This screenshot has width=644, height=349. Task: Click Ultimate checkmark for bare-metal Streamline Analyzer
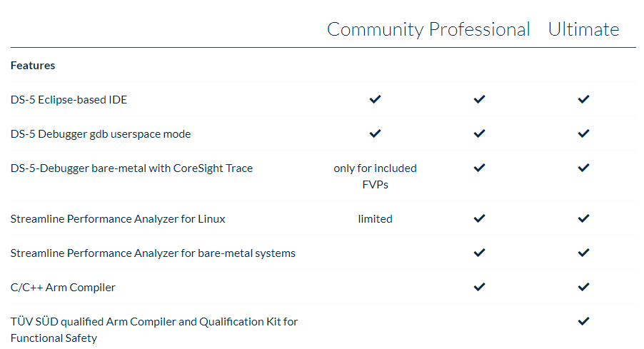click(x=583, y=253)
